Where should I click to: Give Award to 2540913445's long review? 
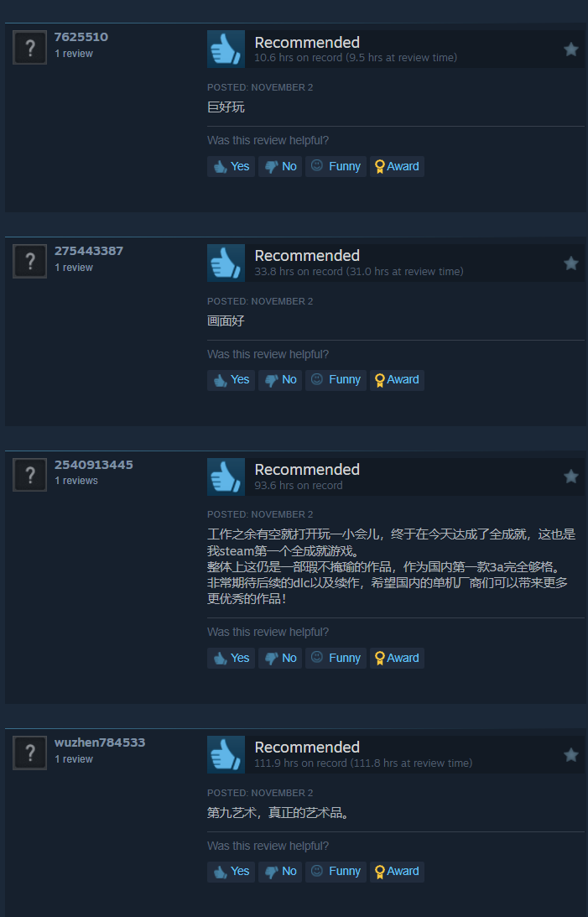point(397,658)
